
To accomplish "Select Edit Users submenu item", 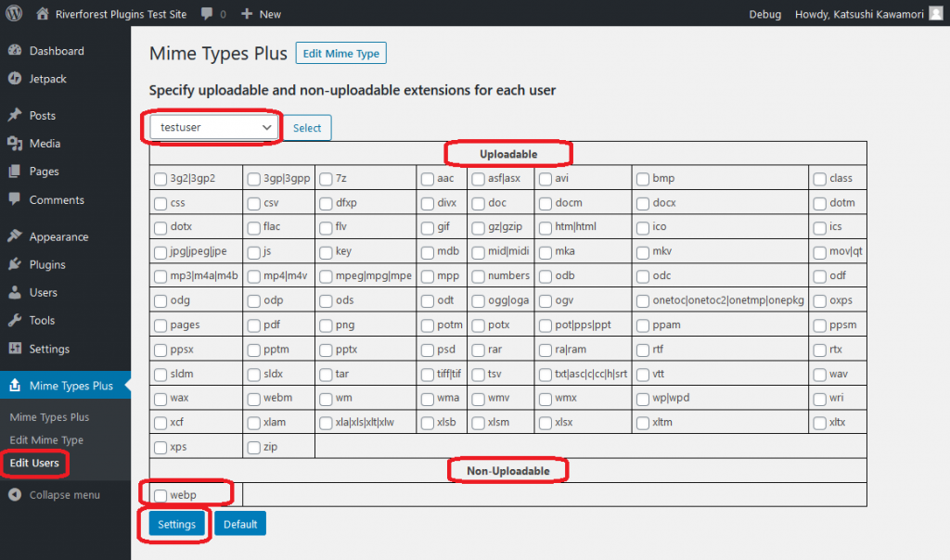I will click(x=34, y=463).
